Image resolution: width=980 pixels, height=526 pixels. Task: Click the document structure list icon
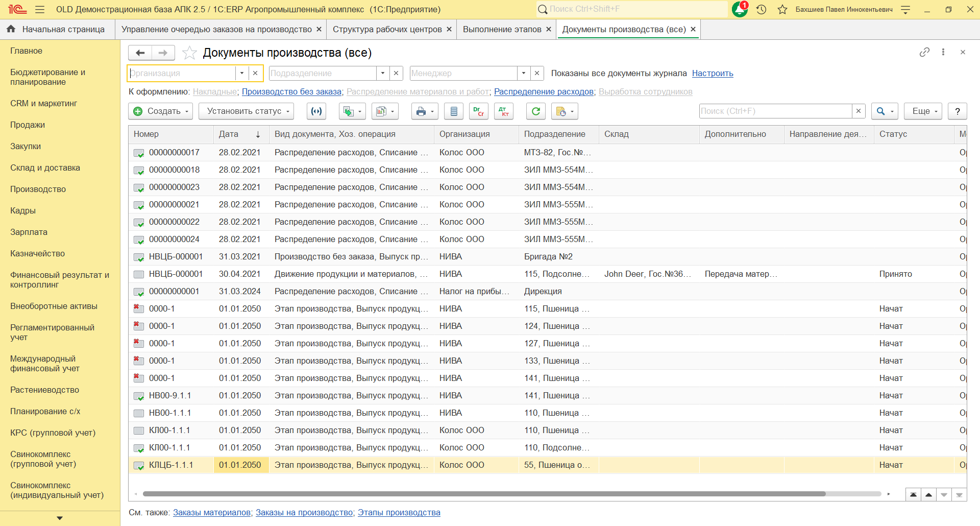[454, 111]
